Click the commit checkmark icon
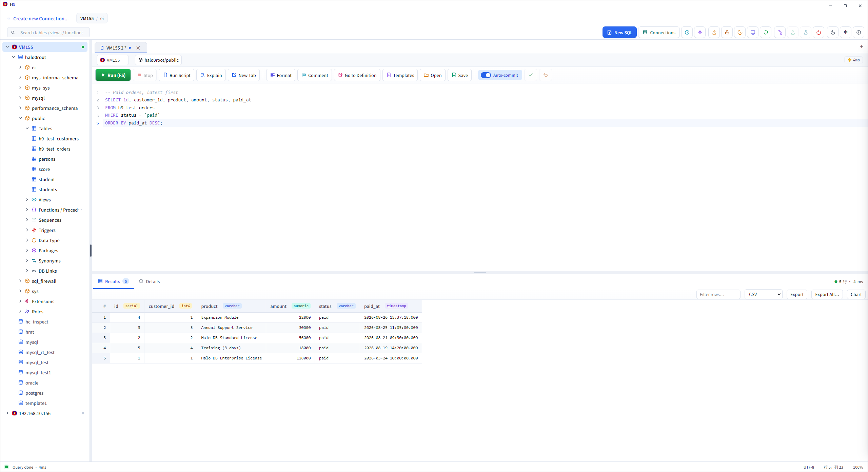Image resolution: width=868 pixels, height=472 pixels. (x=531, y=75)
